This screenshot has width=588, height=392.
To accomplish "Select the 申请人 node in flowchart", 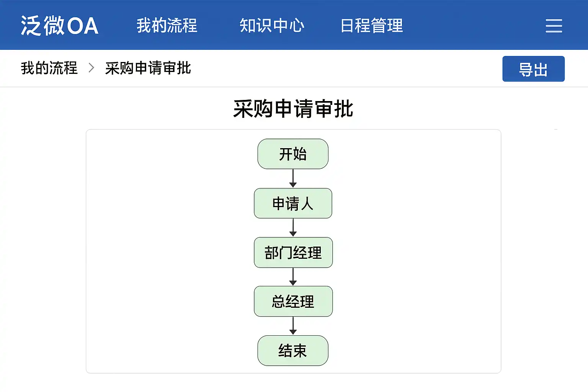I will click(x=293, y=203).
